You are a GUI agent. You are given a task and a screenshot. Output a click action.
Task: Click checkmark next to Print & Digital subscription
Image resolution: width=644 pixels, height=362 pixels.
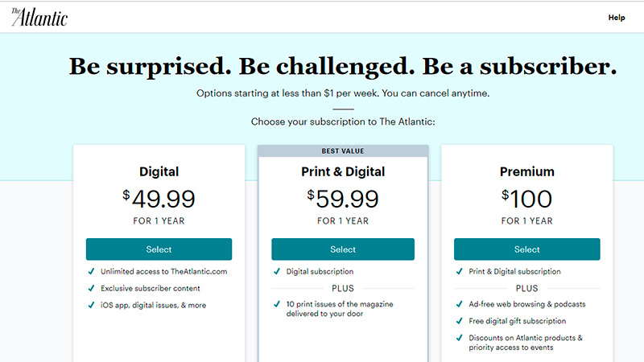[x=458, y=272]
